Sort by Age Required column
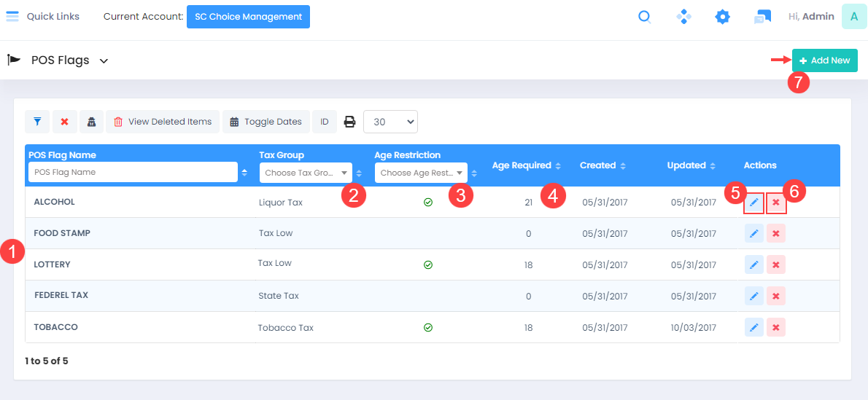 tap(526, 165)
